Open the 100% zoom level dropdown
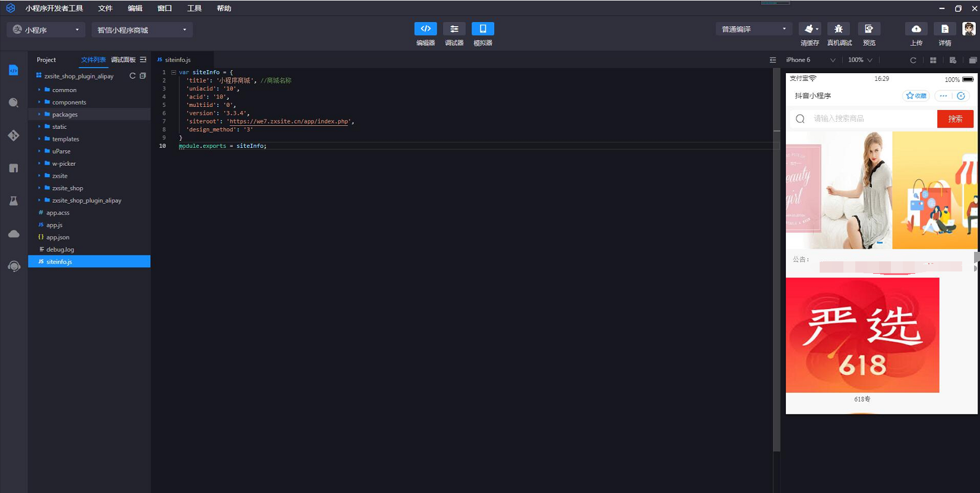980x493 pixels. point(860,60)
